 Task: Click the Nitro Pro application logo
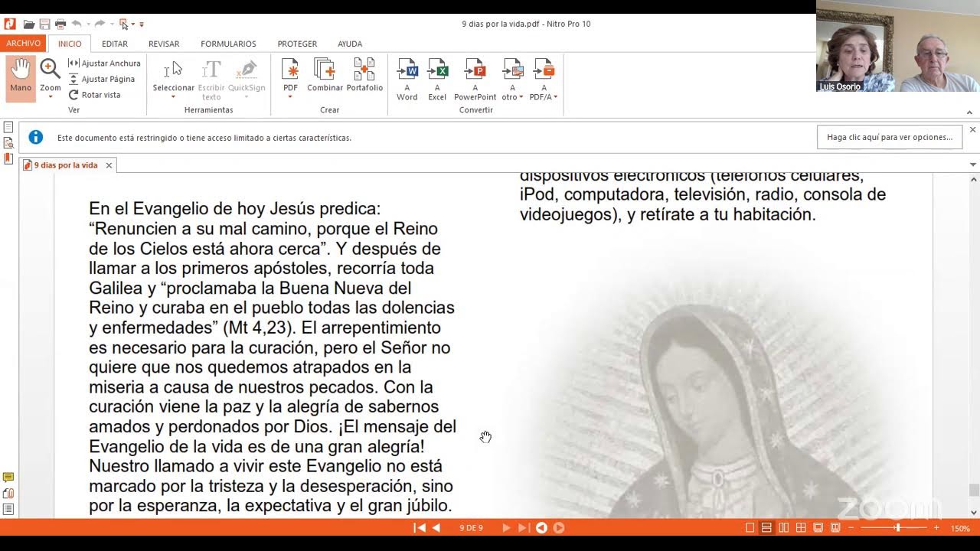pyautogui.click(x=10, y=24)
